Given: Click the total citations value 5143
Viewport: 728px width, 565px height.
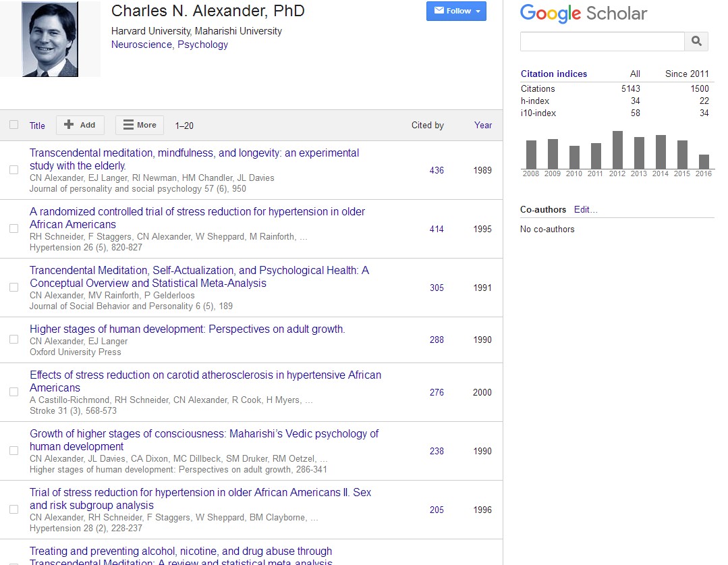Looking at the screenshot, I should click(630, 88).
